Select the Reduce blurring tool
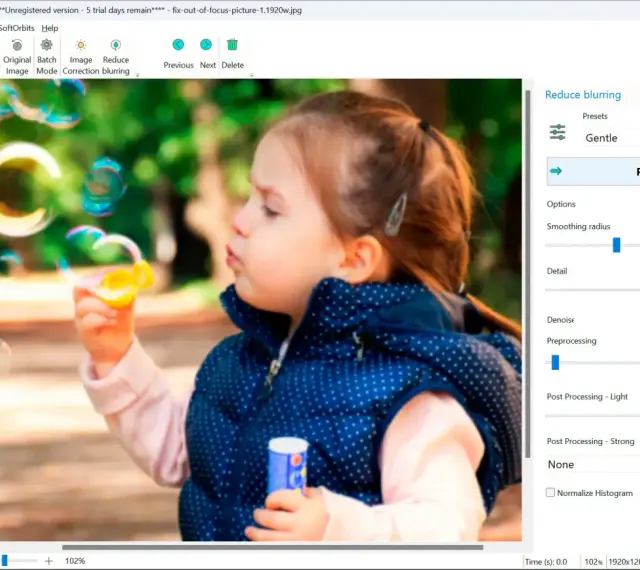The image size is (640, 570). point(116,57)
